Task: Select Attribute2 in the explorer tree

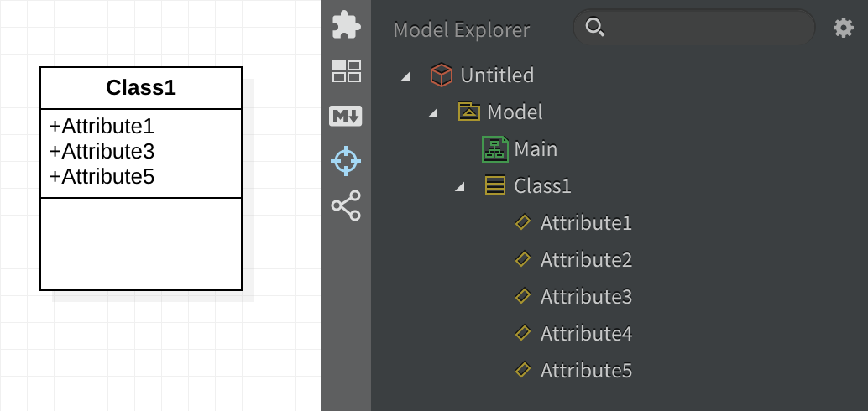Action: click(586, 259)
